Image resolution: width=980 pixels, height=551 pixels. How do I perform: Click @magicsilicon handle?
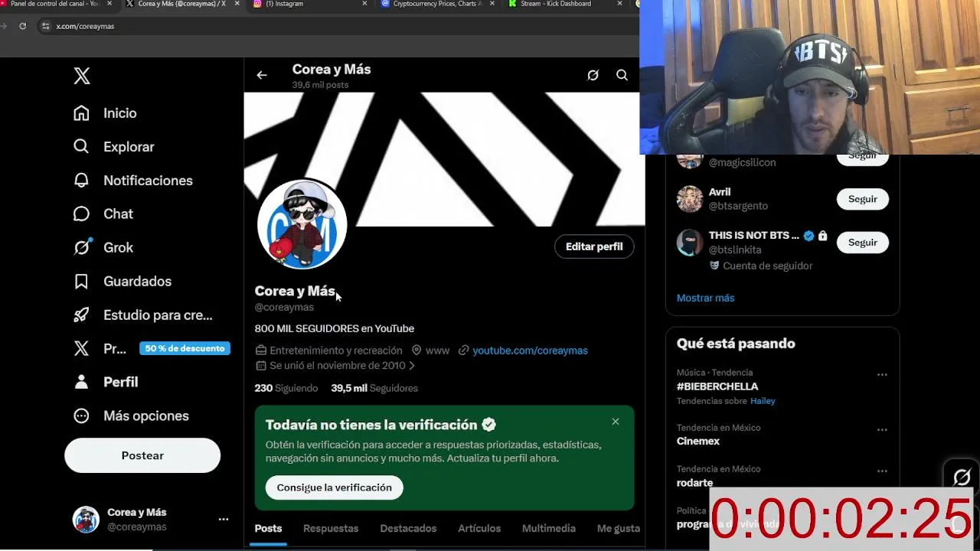(742, 162)
